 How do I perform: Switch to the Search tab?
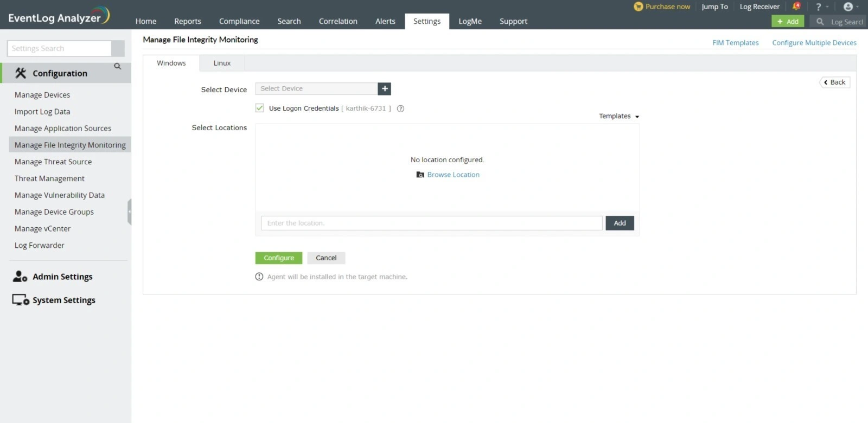coord(289,21)
